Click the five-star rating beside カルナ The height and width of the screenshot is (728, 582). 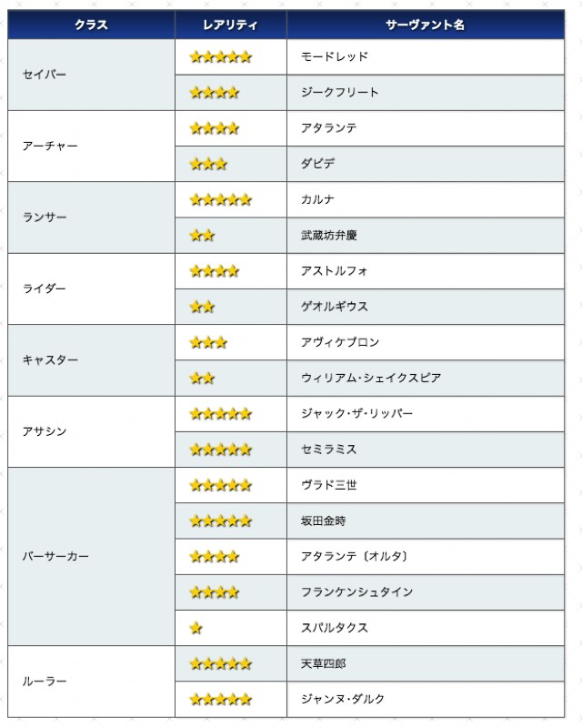point(220,199)
